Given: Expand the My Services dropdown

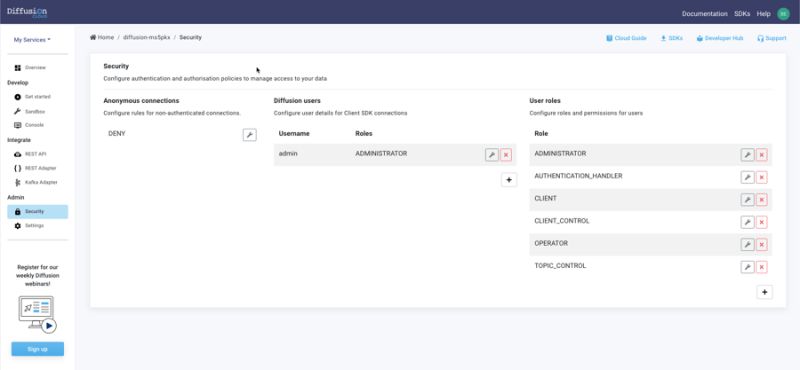Looking at the screenshot, I should 32,40.
